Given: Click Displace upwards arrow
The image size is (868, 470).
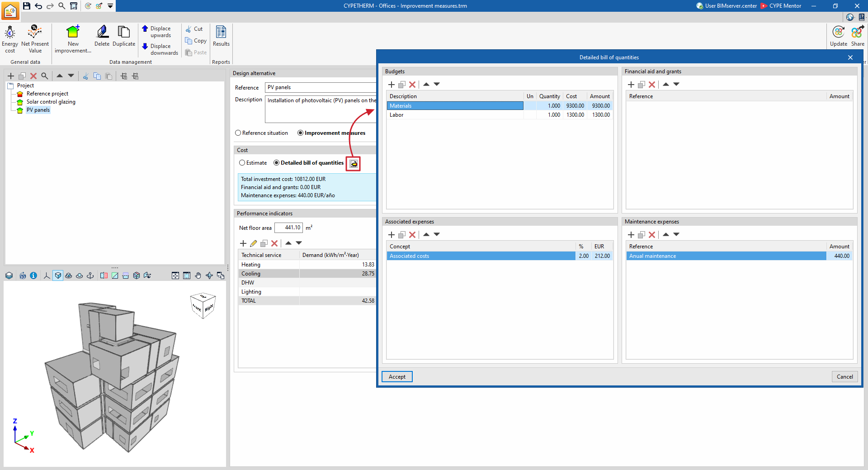Looking at the screenshot, I should [145, 29].
